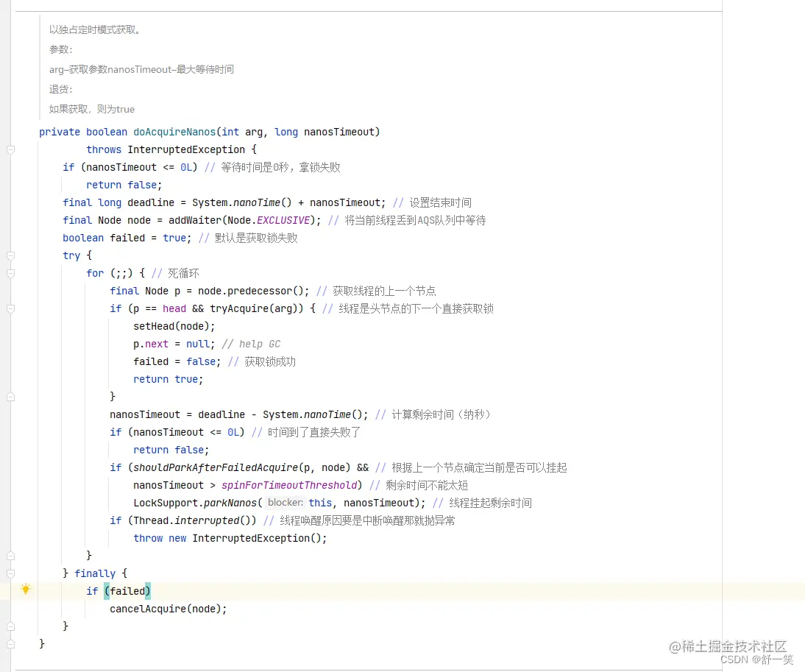This screenshot has height=672, width=805.
Task: Fold the if (p == head && tryAcquire) block
Action: 10,308
